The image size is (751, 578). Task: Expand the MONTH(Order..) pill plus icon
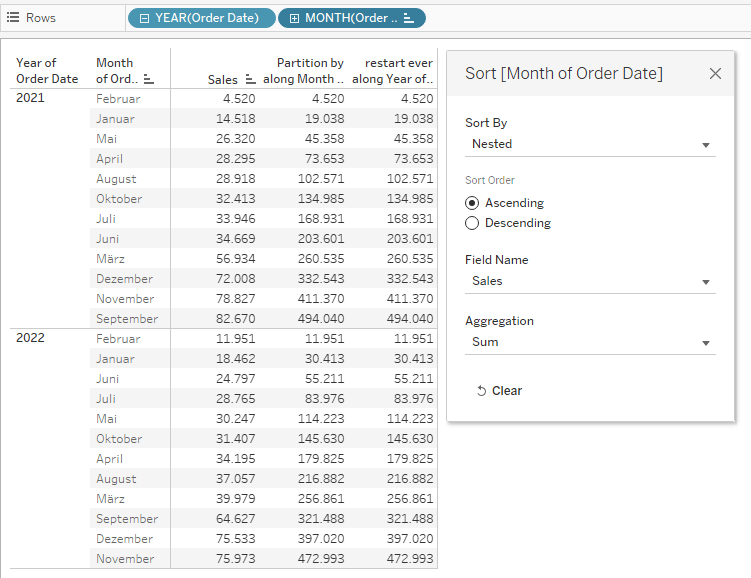(294, 18)
